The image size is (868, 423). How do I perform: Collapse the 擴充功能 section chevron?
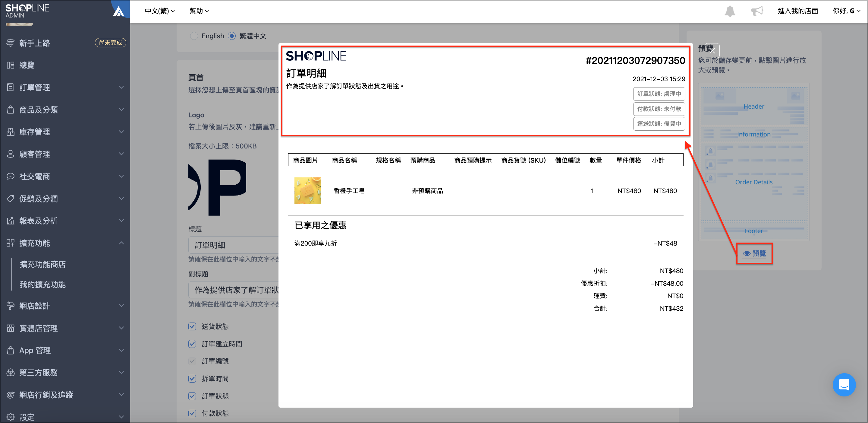(121, 243)
